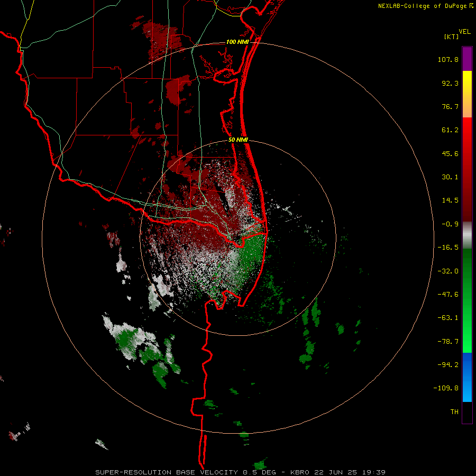Image resolution: width=476 pixels, height=476 pixels.
Task: Click the -94.2 legend value
Action: [448, 364]
